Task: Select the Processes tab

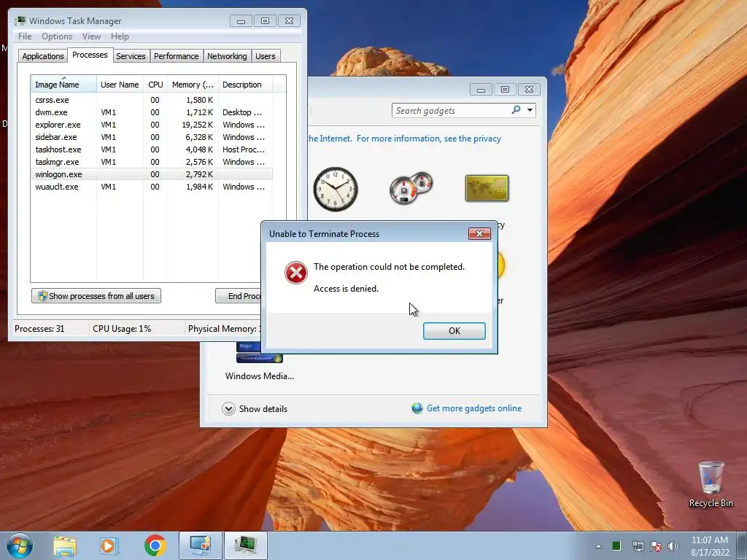Action: pyautogui.click(x=90, y=55)
